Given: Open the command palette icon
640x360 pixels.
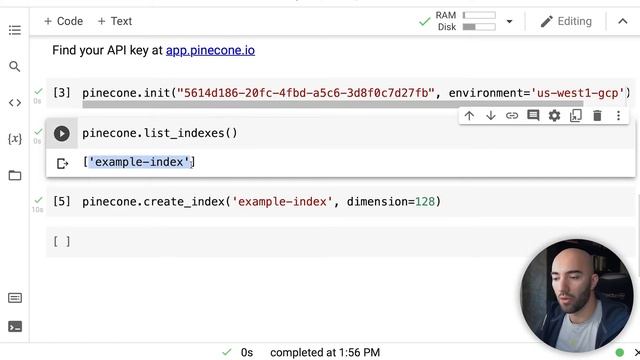Looking at the screenshot, I should pos(15,298).
